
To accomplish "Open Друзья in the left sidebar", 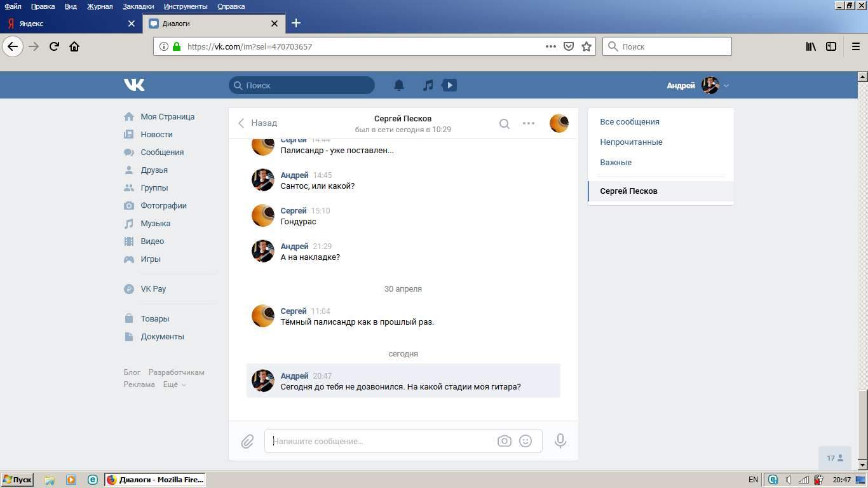I will [x=154, y=170].
